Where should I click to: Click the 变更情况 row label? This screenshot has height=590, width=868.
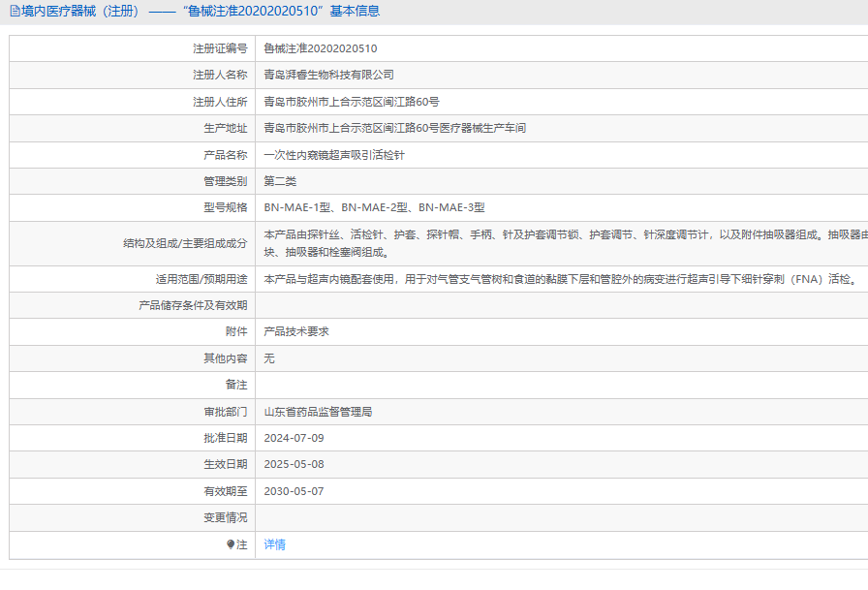point(225,518)
